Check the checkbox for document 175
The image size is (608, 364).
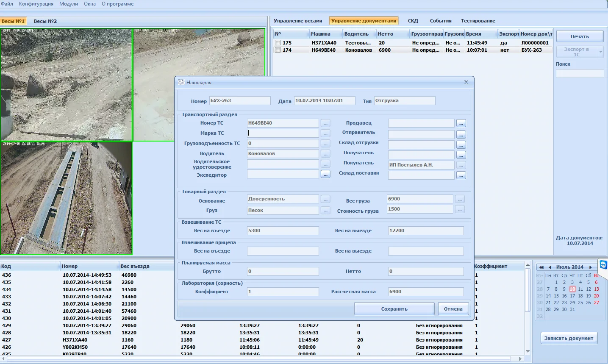(x=278, y=43)
